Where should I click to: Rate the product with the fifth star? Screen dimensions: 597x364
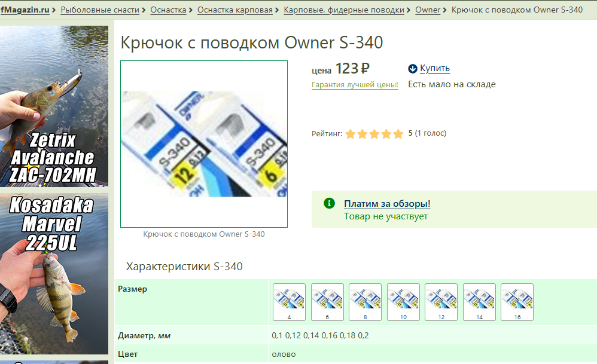tap(398, 133)
